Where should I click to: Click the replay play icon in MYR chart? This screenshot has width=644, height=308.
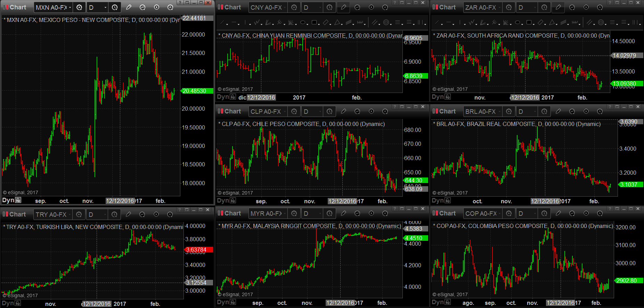(371, 213)
